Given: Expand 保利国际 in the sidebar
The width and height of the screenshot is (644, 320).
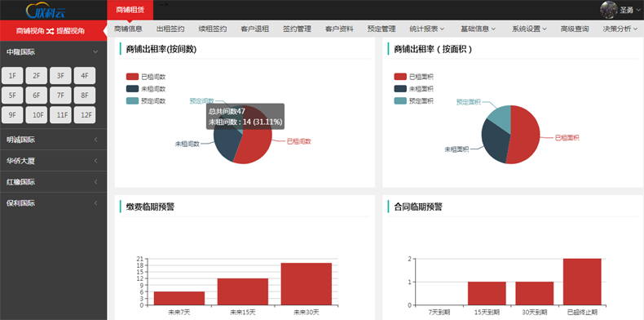Looking at the screenshot, I should 53,202.
